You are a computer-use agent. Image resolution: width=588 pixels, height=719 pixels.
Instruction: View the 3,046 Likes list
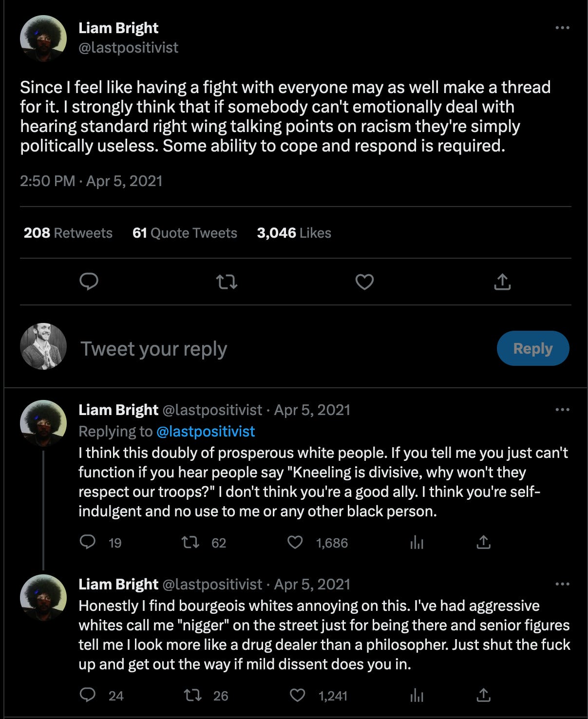(x=294, y=233)
